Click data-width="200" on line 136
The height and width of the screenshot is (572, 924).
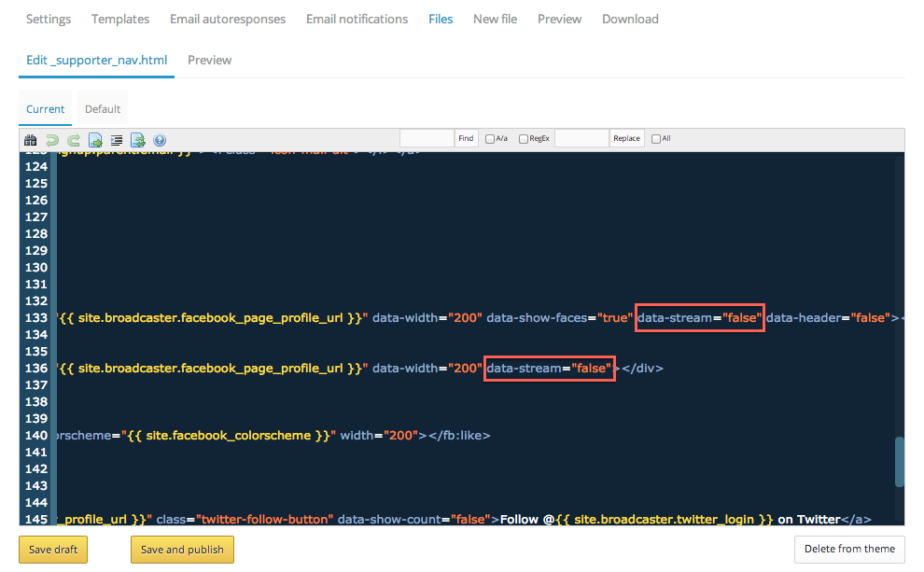[427, 369]
